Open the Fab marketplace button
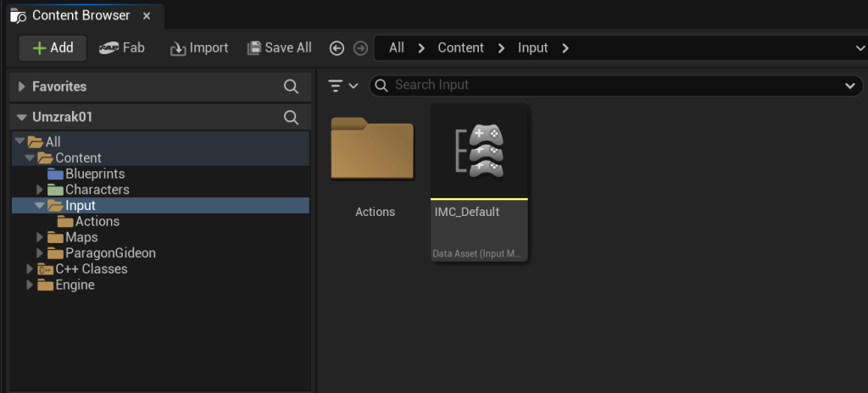Image resolution: width=868 pixels, height=393 pixels. click(122, 48)
